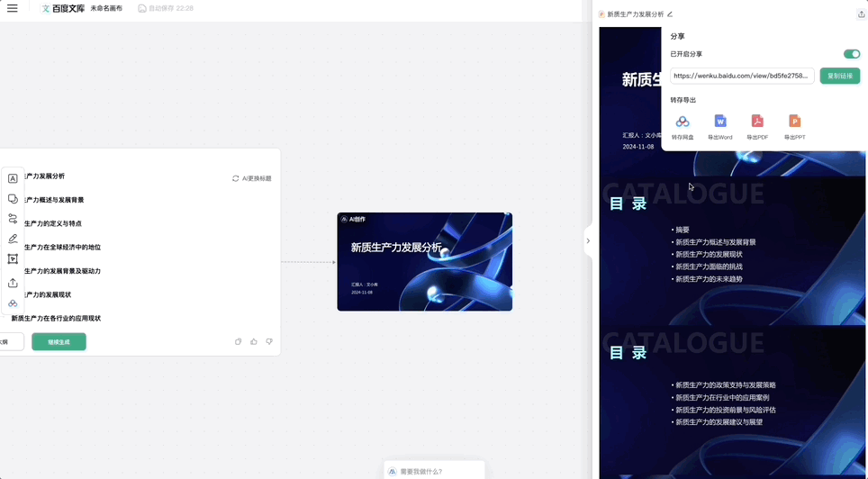Image resolution: width=868 pixels, height=479 pixels.
Task: Turn off the 已开启分享 sharing switch
Action: pos(851,54)
